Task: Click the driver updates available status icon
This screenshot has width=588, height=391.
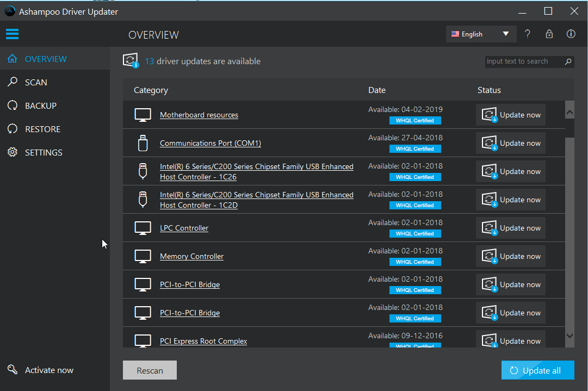Action: click(131, 61)
